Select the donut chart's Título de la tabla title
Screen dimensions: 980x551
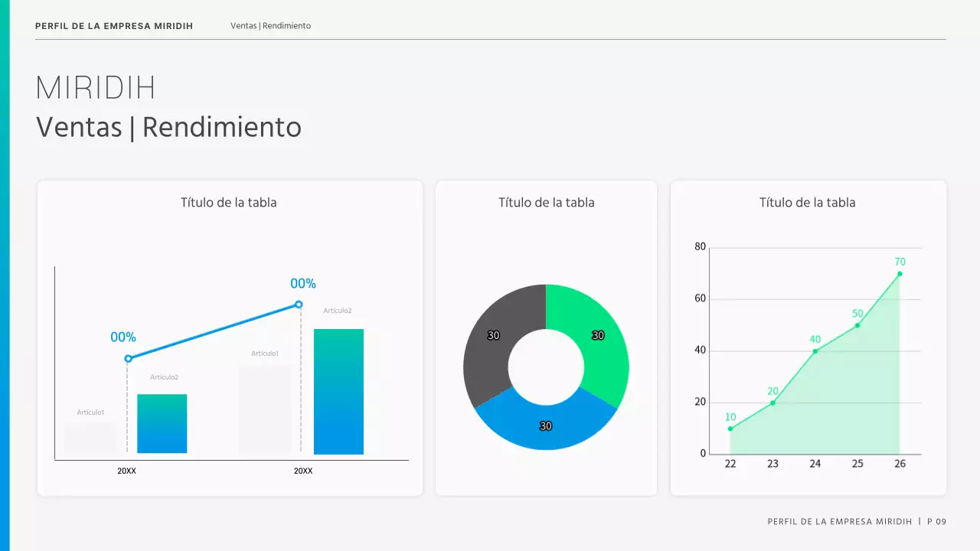click(546, 202)
